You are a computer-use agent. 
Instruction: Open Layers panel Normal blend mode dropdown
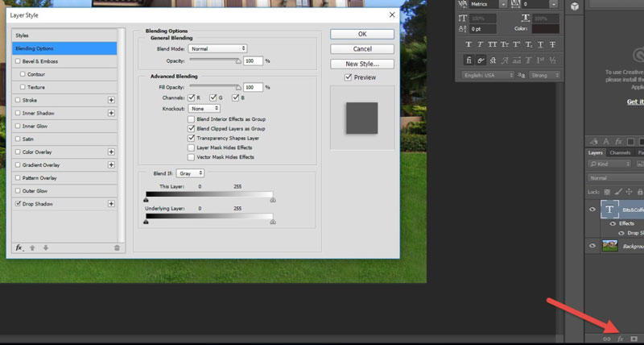tap(616, 178)
